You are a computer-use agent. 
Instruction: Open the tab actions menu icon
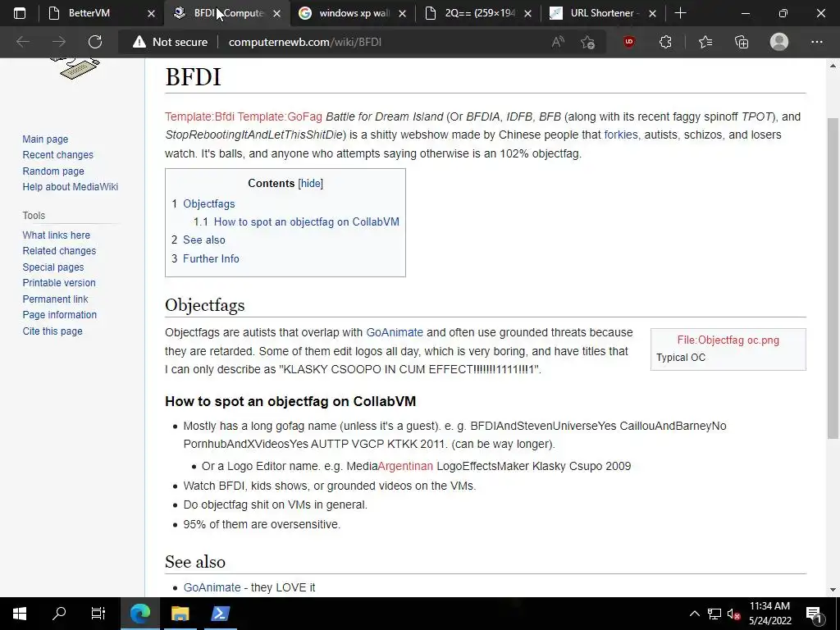coord(20,13)
